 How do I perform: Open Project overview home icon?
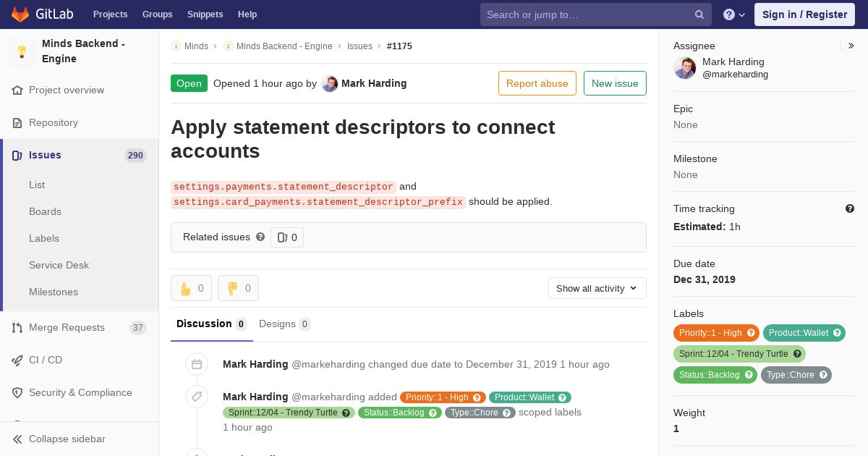[17, 90]
